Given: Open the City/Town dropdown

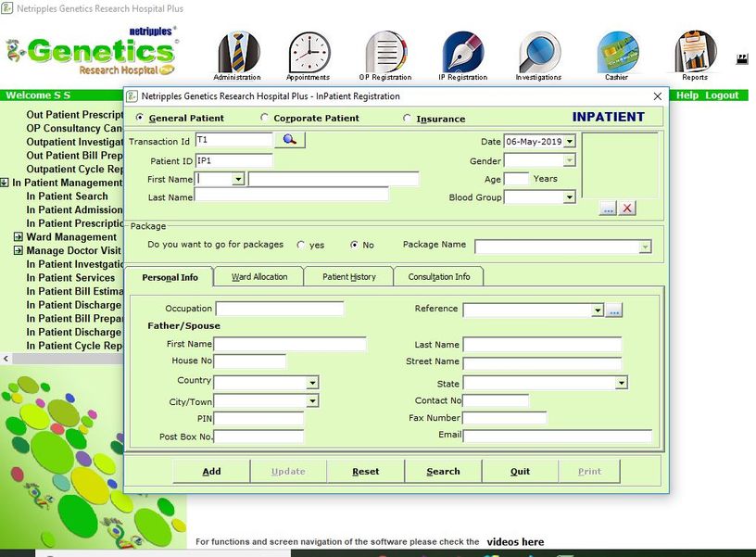Looking at the screenshot, I should coord(312,400).
